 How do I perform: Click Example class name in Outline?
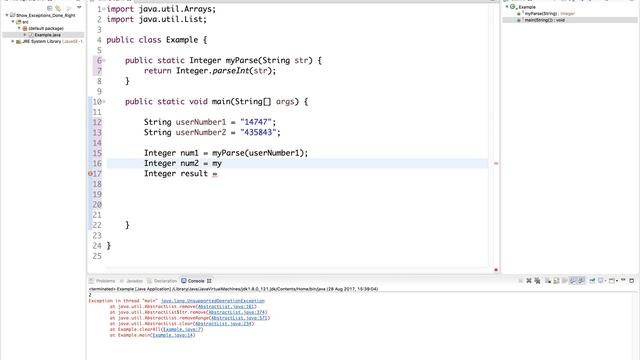527,7
